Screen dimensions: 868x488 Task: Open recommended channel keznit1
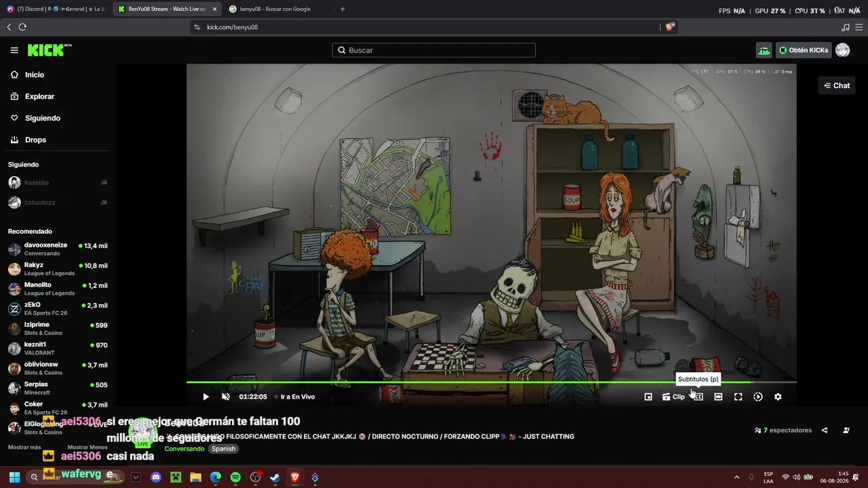pos(58,348)
